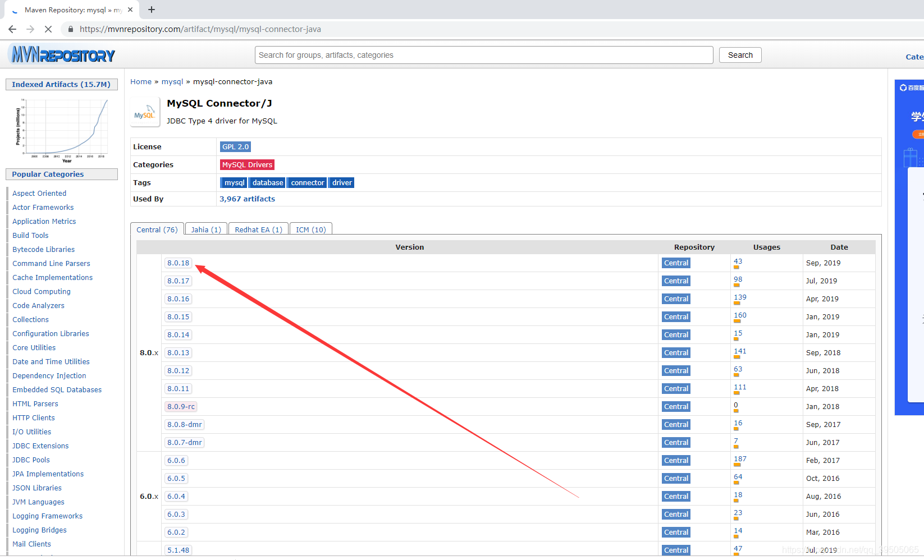Open Bytecode Libraries category
This screenshot has width=924, height=560.
[43, 249]
